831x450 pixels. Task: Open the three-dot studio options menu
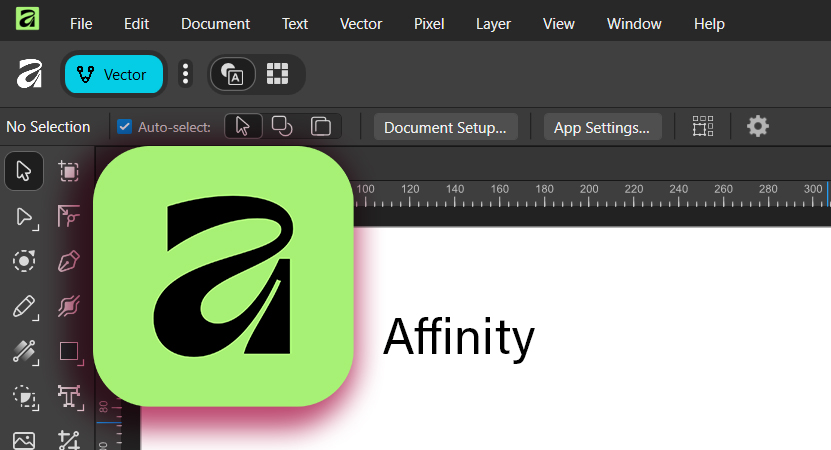coord(185,74)
